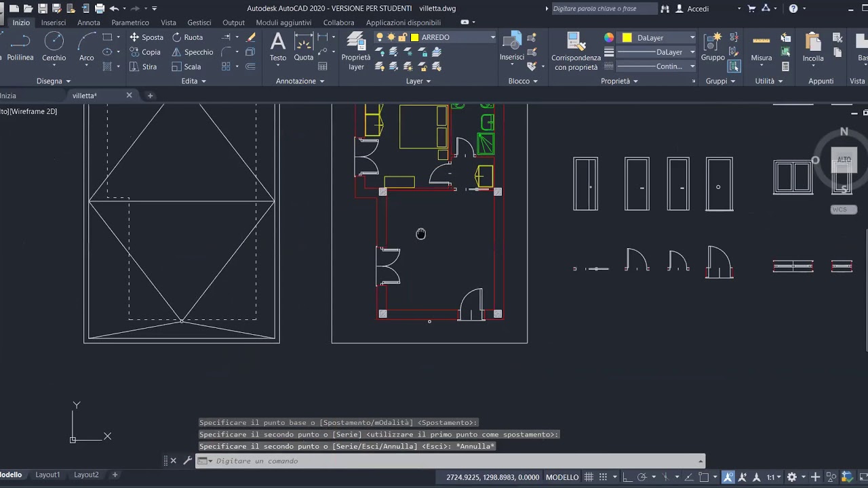Select the Arco arc tool
Image resolution: width=868 pixels, height=488 pixels.
(x=86, y=47)
